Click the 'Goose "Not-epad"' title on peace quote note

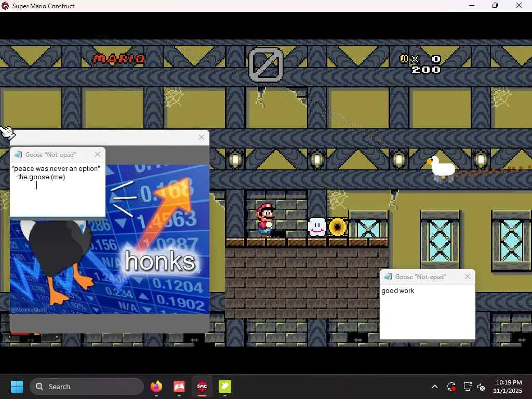pos(51,155)
